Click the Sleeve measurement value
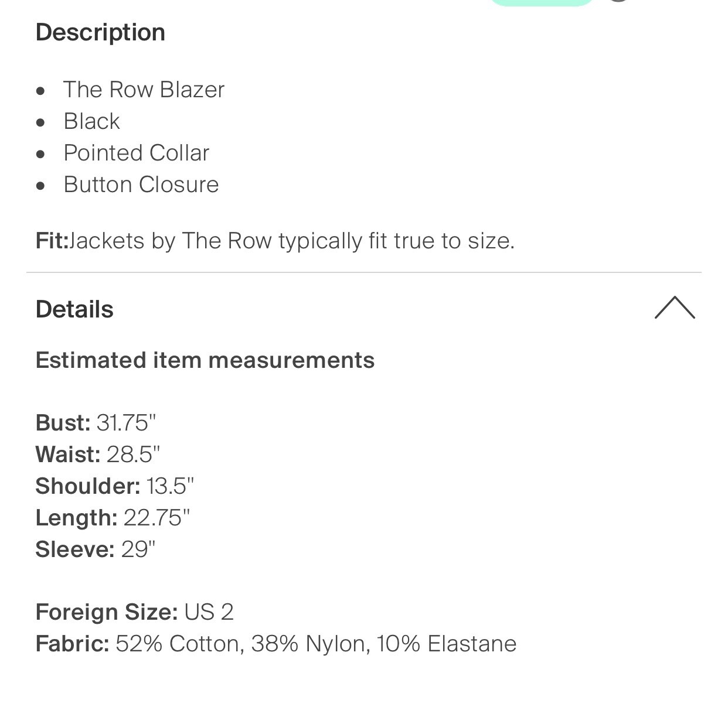728x707 pixels. pyautogui.click(x=138, y=549)
